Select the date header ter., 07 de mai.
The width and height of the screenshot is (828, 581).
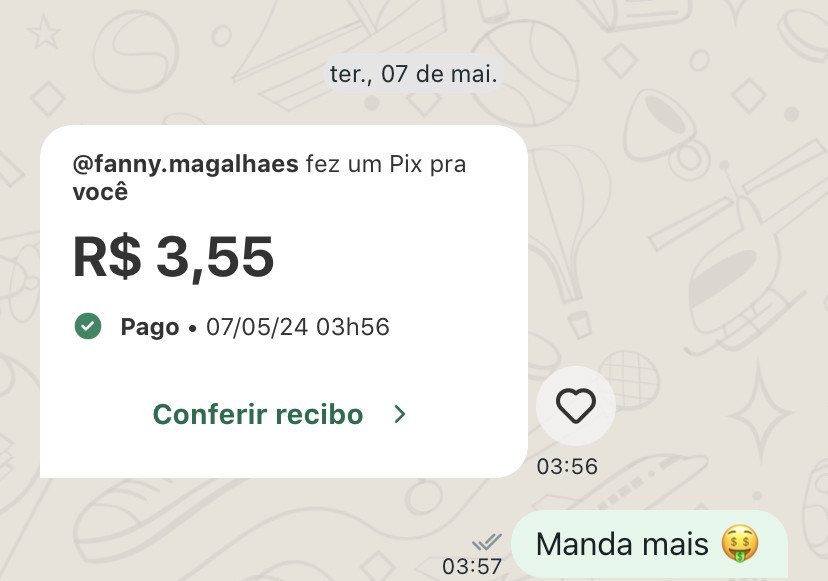[413, 72]
